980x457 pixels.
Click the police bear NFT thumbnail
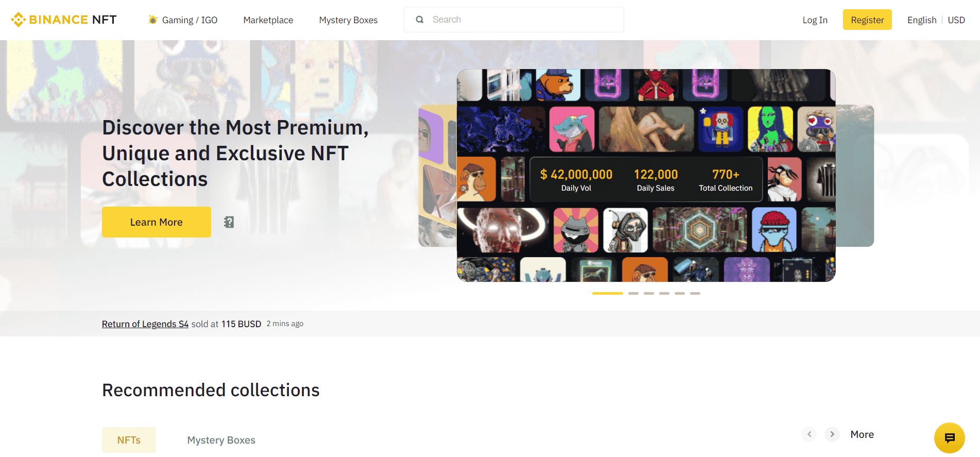558,85
